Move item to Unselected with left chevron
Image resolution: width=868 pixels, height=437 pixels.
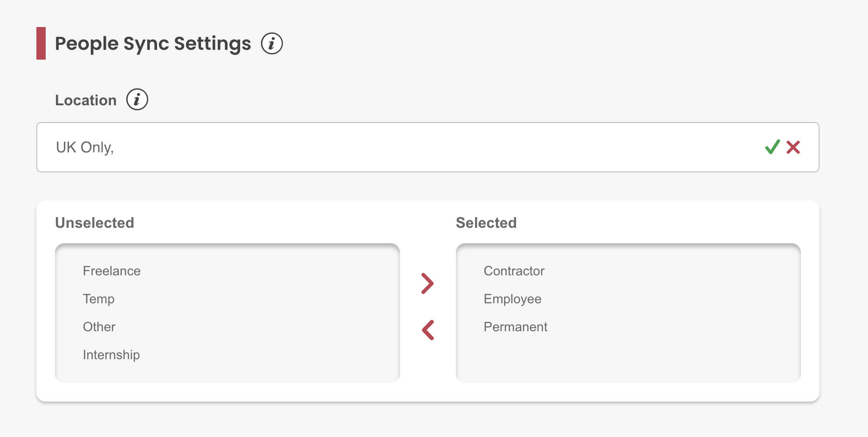point(427,330)
